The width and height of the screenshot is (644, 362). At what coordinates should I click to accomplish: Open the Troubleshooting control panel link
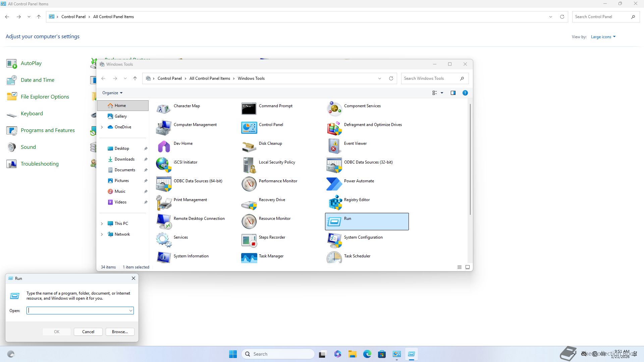40,164
